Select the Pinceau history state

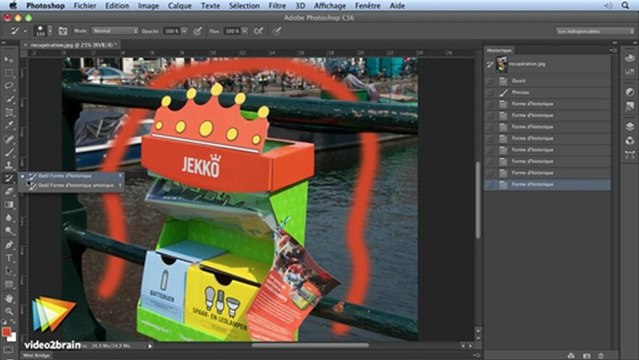(548, 93)
